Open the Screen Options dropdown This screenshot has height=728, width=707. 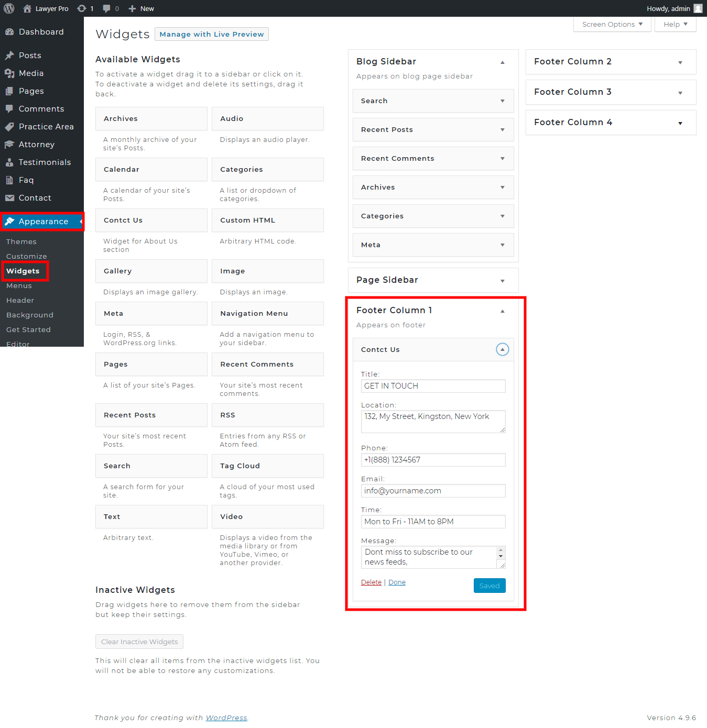pyautogui.click(x=612, y=25)
